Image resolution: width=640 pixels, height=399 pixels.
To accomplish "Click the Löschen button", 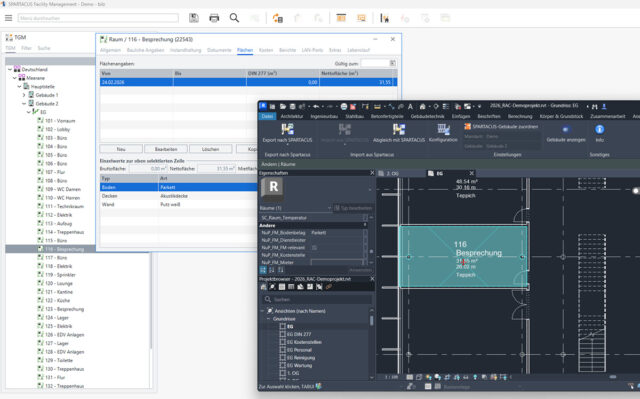I will pyautogui.click(x=211, y=149).
